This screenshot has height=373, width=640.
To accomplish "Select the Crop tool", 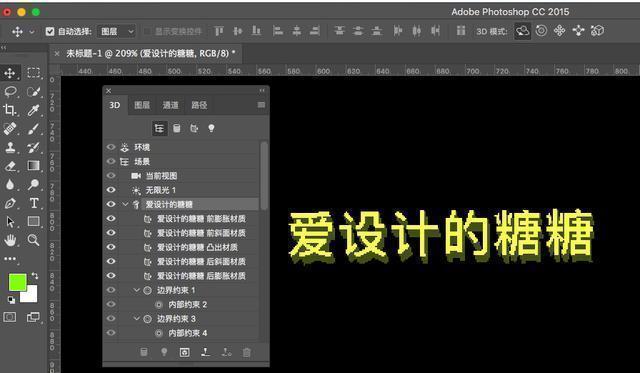I will tap(10, 110).
